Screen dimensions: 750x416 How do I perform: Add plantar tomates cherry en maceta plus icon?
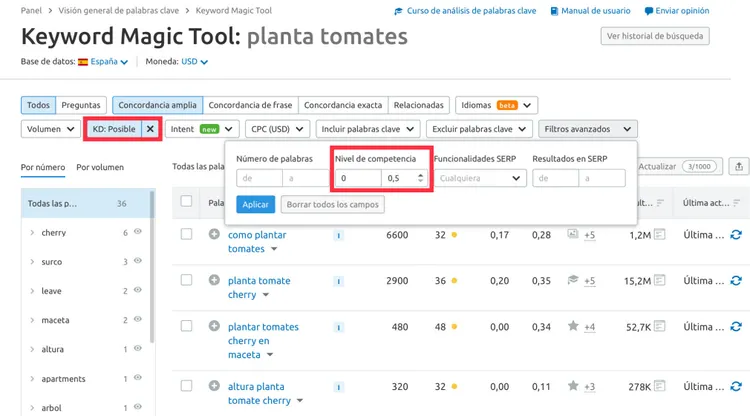click(x=214, y=326)
